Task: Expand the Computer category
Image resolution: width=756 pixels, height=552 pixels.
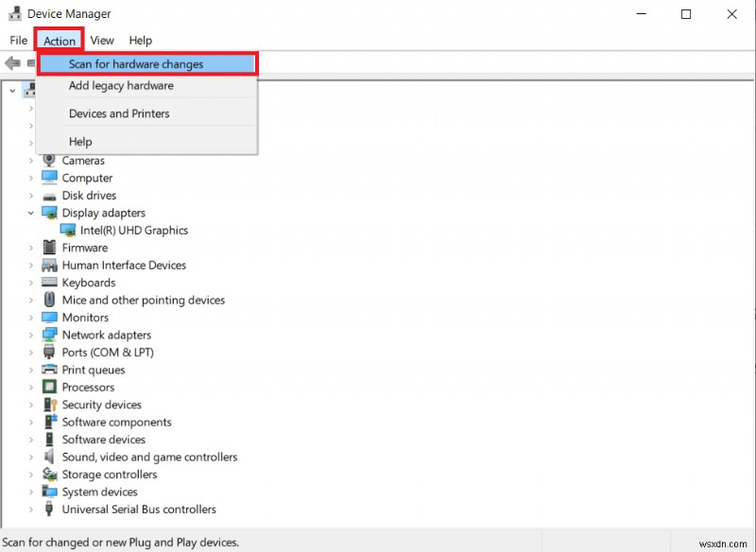Action: 31,178
